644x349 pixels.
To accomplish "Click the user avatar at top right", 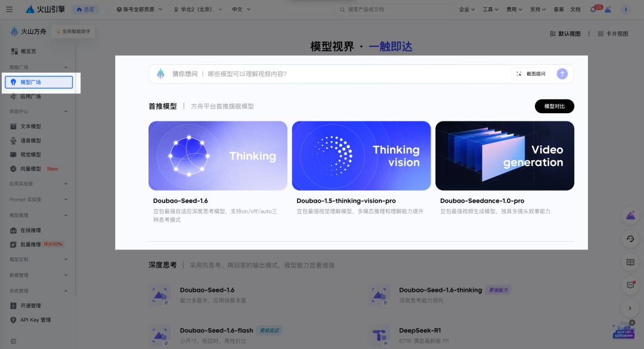I will click(626, 10).
